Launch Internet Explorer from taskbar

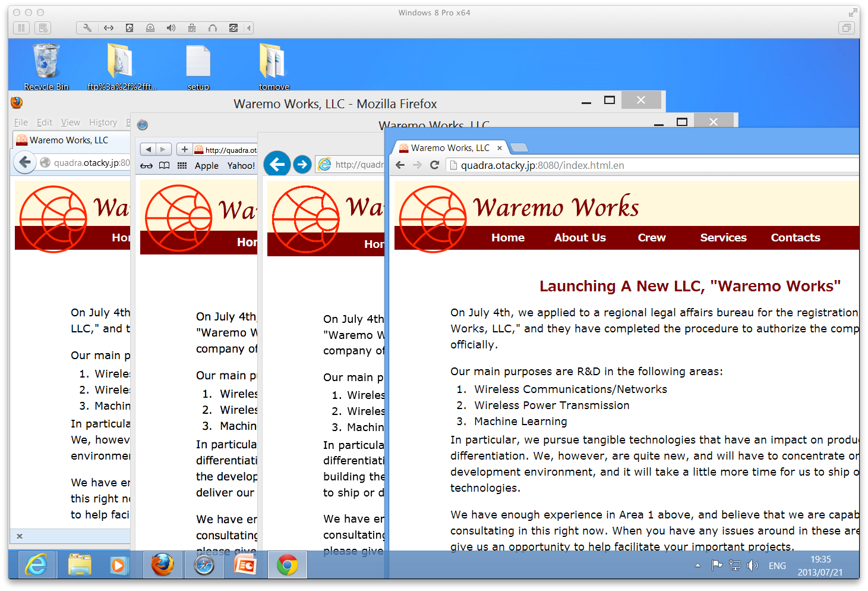37,565
